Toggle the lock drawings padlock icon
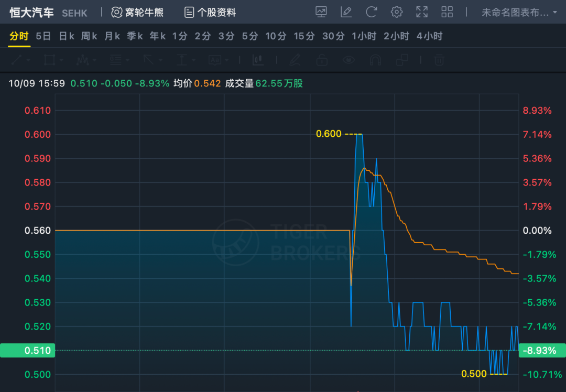 point(322,60)
